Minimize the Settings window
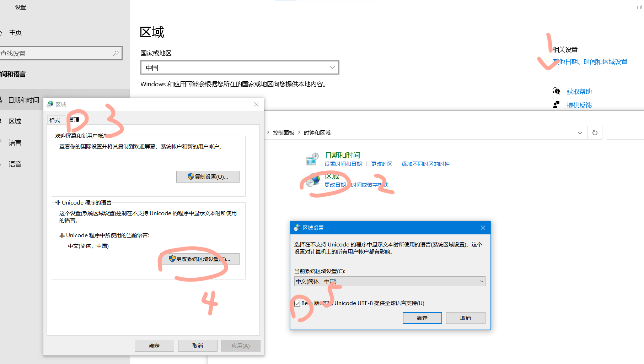Screen dimensions: 644x364 click(x=619, y=7)
